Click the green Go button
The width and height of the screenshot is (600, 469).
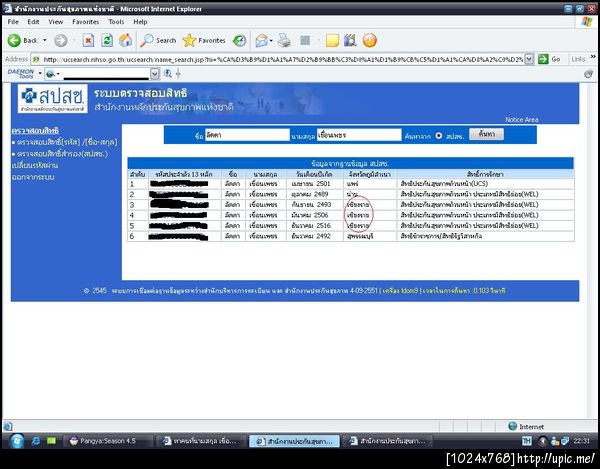click(x=549, y=59)
